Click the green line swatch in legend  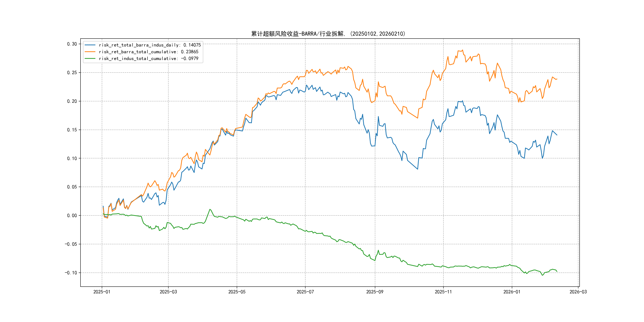click(x=90, y=58)
